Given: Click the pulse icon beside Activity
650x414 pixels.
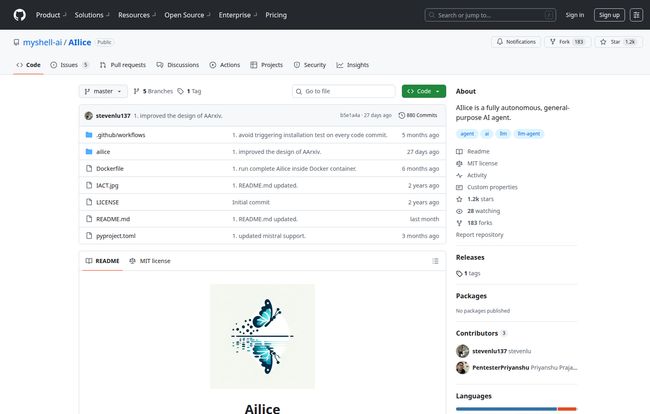Looking at the screenshot, I should click(x=459, y=176).
